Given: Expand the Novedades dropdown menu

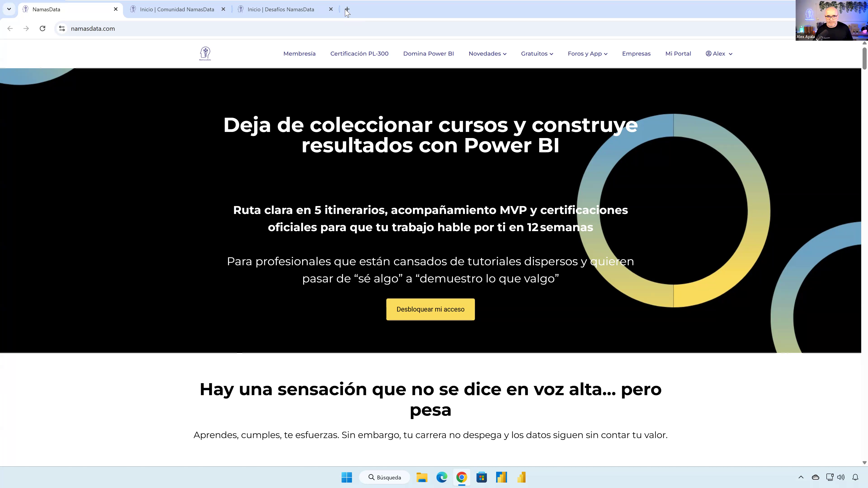Looking at the screenshot, I should click(x=487, y=54).
